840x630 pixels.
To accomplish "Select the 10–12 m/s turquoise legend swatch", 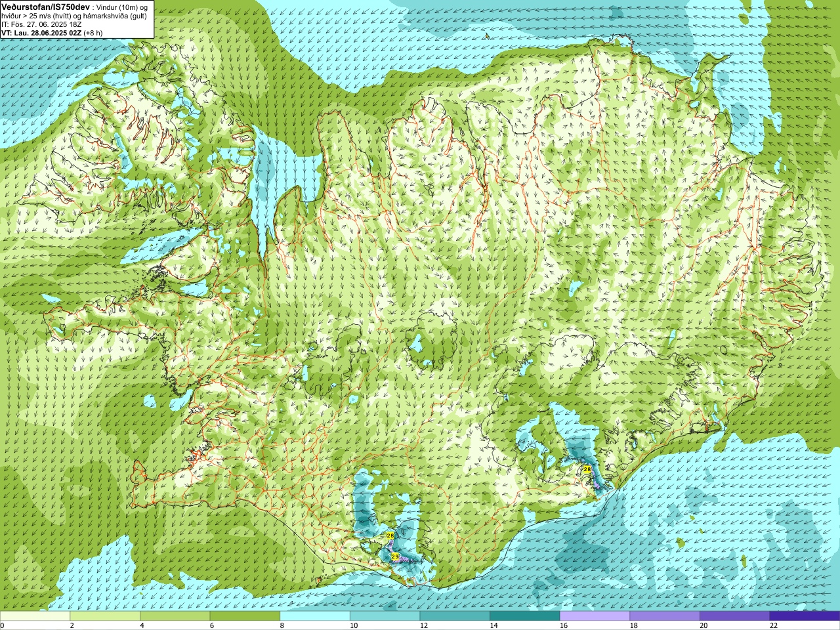I will tap(385, 616).
